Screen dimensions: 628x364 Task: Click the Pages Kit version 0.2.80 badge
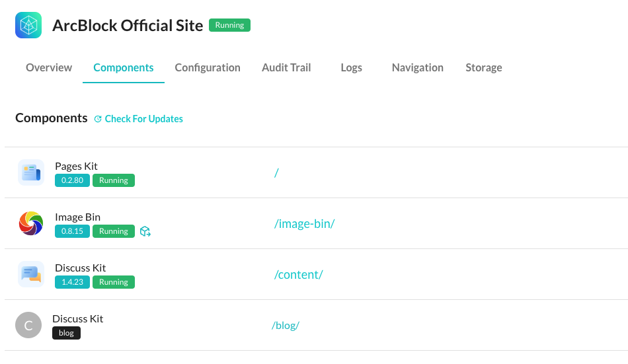pos(72,180)
